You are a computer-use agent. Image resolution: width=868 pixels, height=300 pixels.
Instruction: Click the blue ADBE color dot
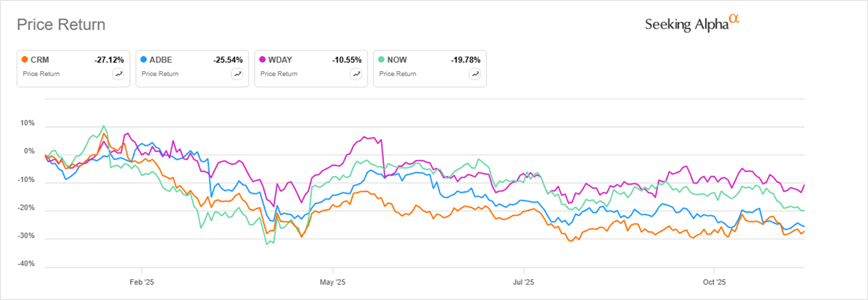pos(144,60)
